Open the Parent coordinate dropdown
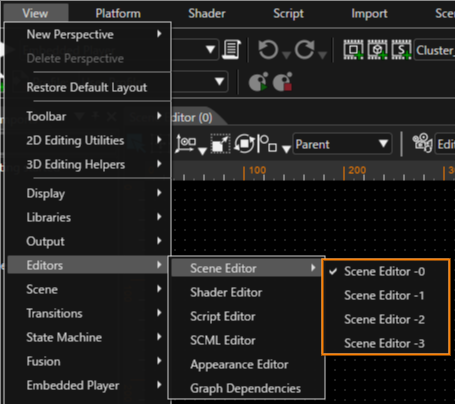 coord(342,144)
